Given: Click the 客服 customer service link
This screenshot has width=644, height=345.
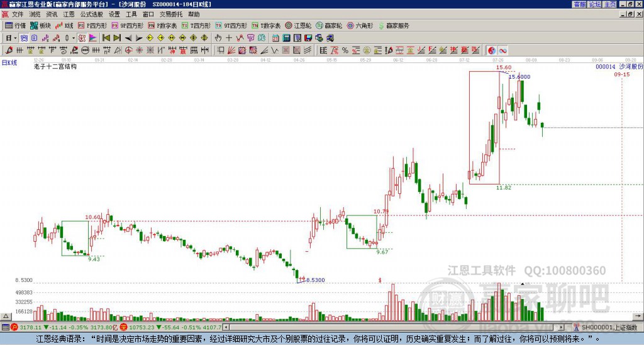Looking at the screenshot, I should pyautogui.click(x=580, y=4).
